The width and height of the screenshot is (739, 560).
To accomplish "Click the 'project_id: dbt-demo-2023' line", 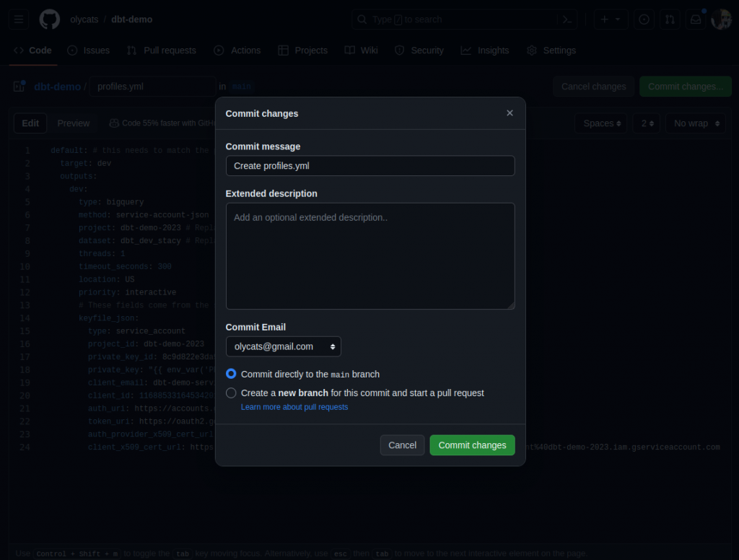I will (146, 344).
